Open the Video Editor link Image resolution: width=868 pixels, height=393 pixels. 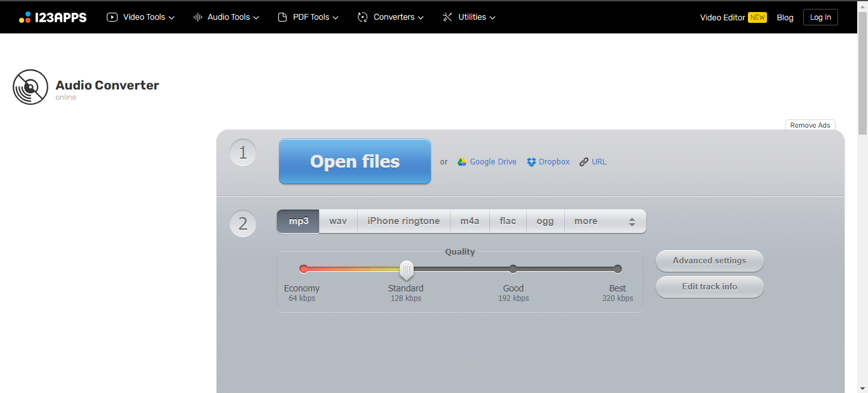722,18
